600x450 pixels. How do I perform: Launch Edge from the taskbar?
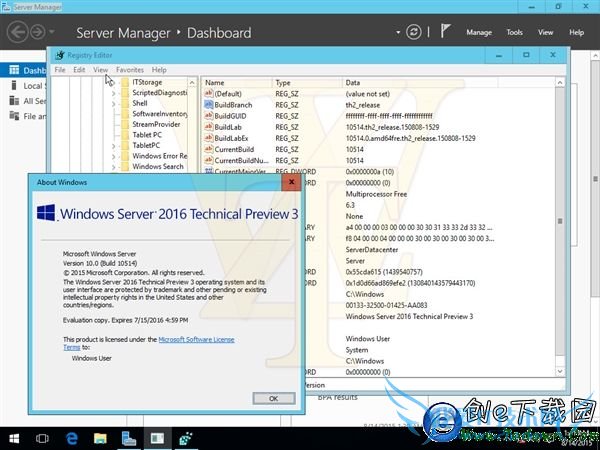pos(72,438)
